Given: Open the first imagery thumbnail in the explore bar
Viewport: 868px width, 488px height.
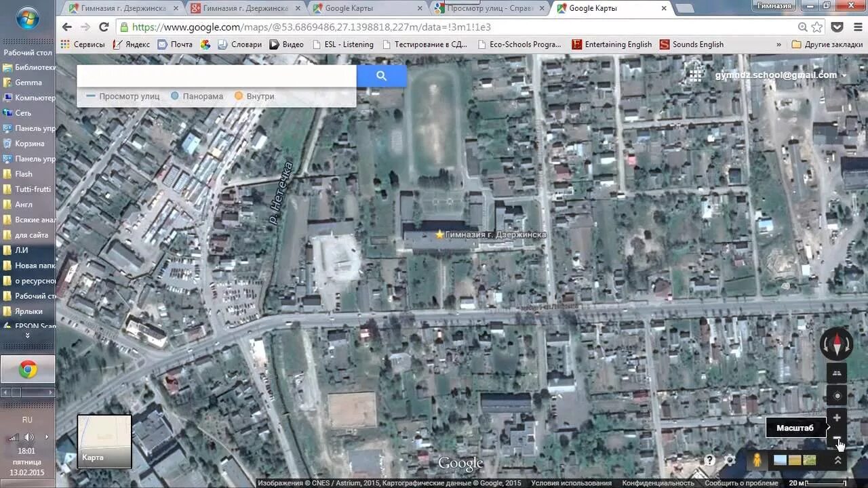Looking at the screenshot, I should click(x=781, y=460).
